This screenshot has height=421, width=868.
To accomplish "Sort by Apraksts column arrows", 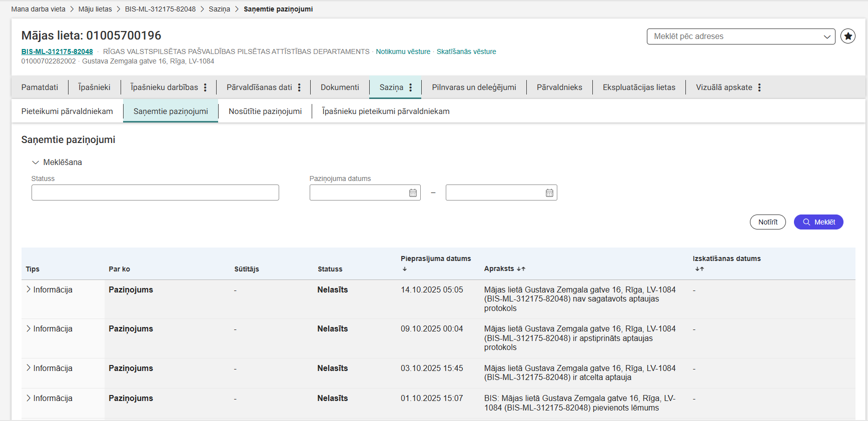I will click(x=521, y=269).
